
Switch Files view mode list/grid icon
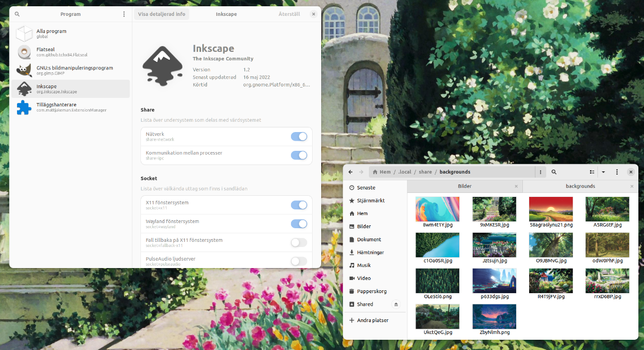pyautogui.click(x=592, y=172)
